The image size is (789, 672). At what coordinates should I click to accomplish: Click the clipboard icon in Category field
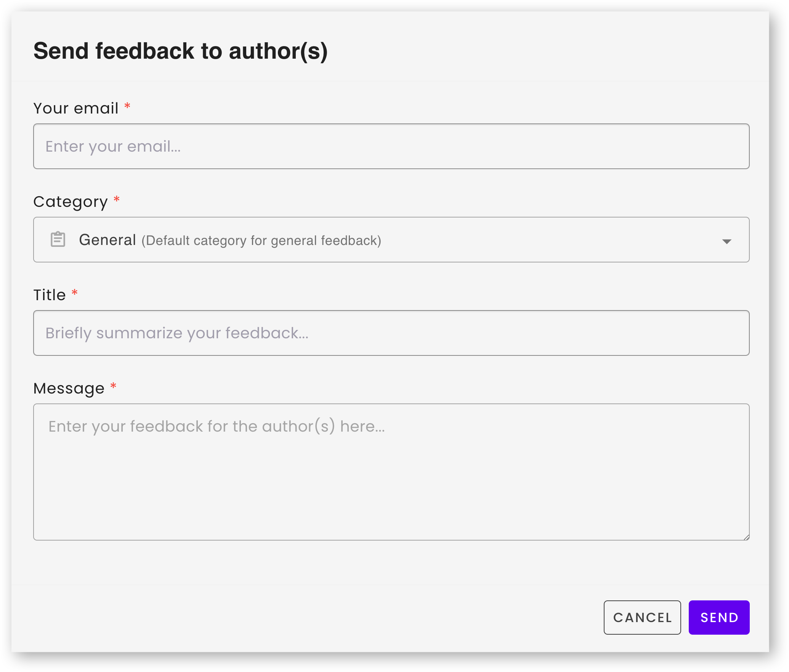coord(58,240)
